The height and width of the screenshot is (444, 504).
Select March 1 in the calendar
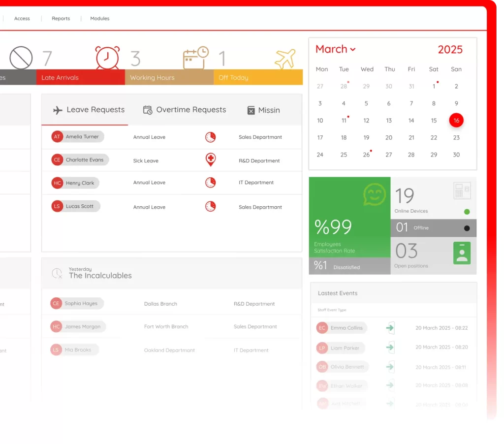(x=434, y=86)
